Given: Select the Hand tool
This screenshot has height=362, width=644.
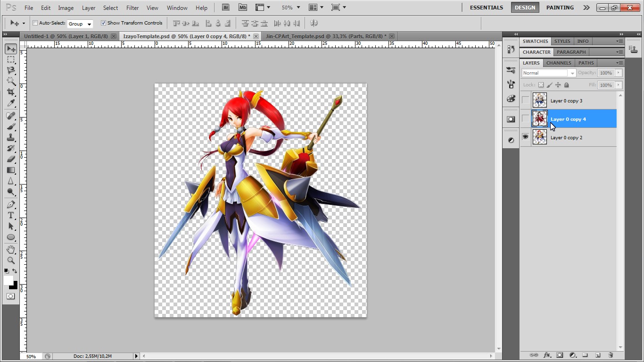Looking at the screenshot, I should (x=11, y=249).
